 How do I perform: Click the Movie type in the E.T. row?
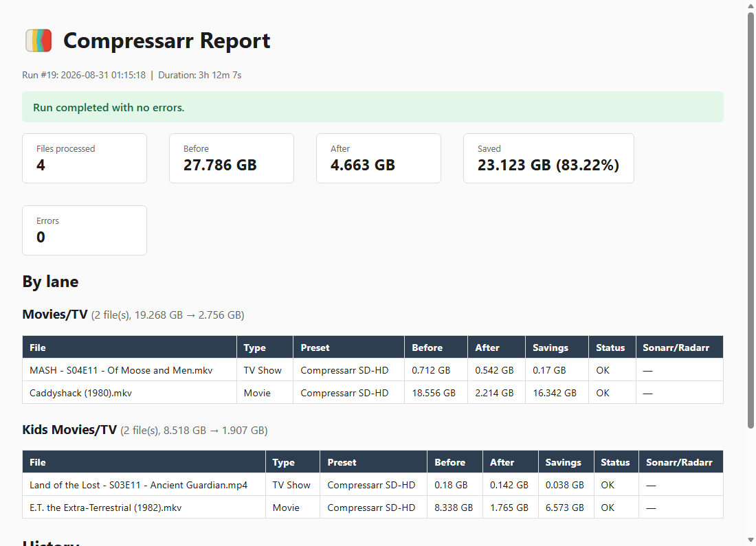pos(286,508)
